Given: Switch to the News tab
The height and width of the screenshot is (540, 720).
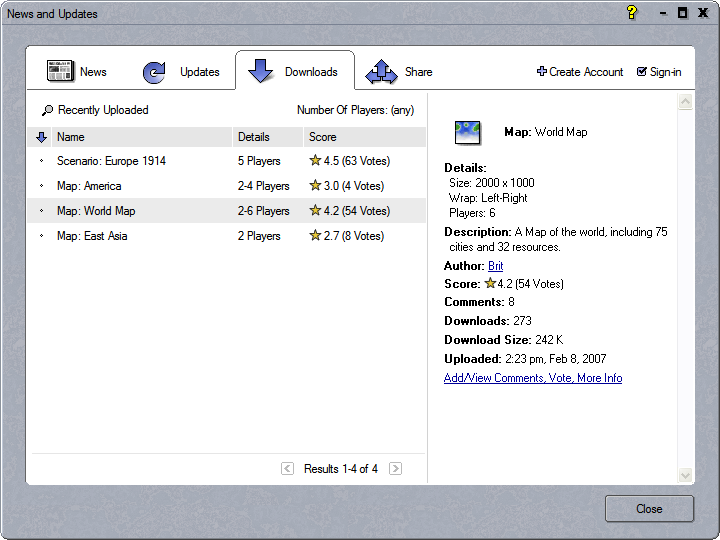Looking at the screenshot, I should [92, 72].
